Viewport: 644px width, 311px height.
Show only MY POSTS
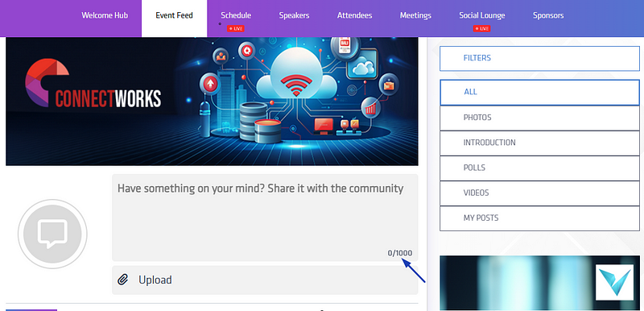[539, 218]
